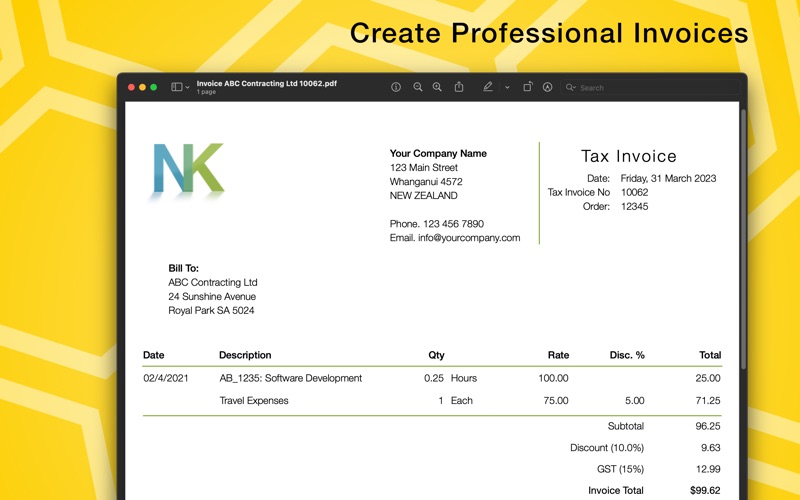Select the highlight pen tool
The height and width of the screenshot is (500, 800).
coord(488,87)
